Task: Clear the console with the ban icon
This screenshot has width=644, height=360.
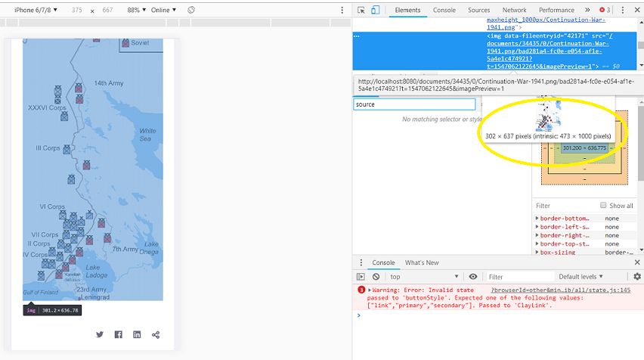Action: 376,277
